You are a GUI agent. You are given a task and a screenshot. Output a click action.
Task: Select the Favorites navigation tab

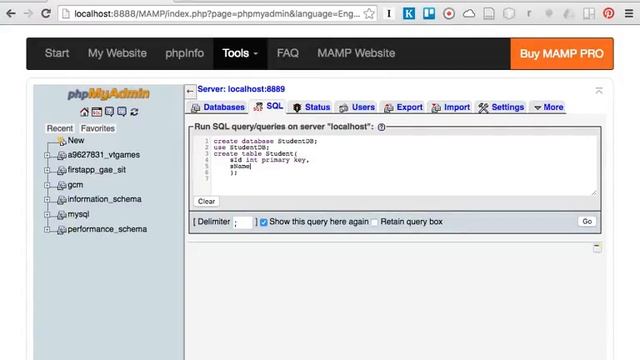[x=98, y=129]
